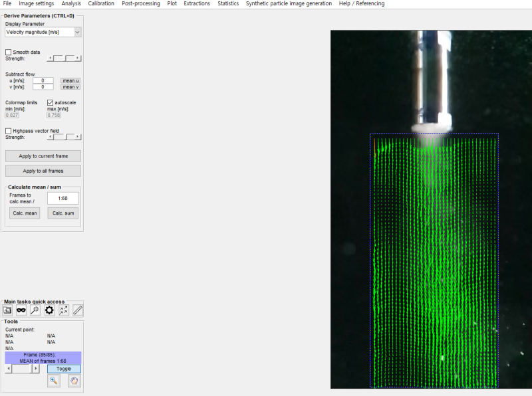The width and height of the screenshot is (532, 396).
Task: Select the ruler calibration icon
Action: 78,310
